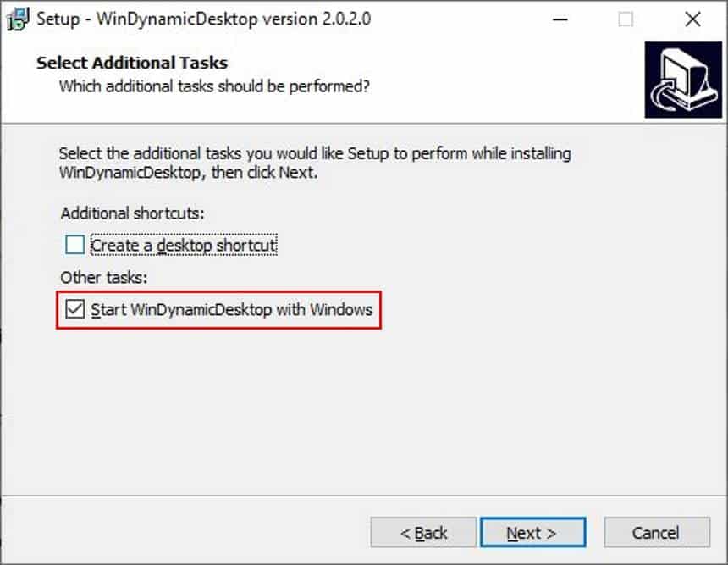Click the 'Create a desktop shortcut' label text
728x565 pixels.
[184, 245]
